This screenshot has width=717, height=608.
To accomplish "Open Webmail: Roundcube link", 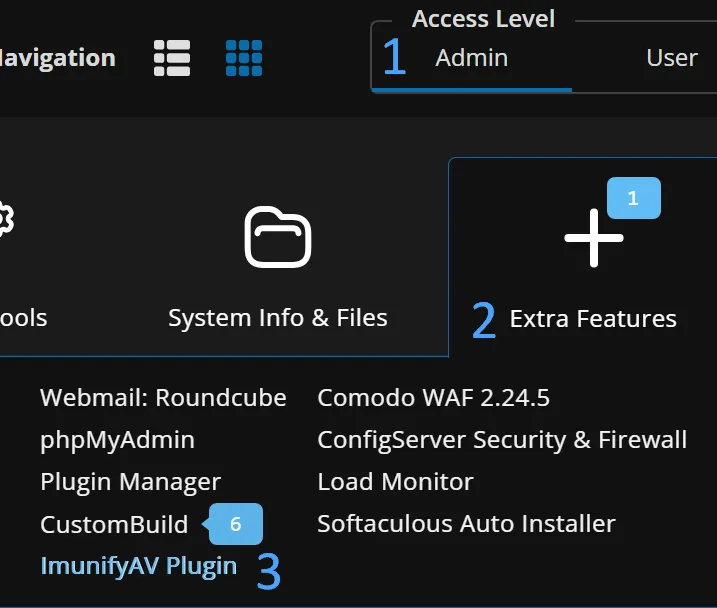I will (x=163, y=398).
